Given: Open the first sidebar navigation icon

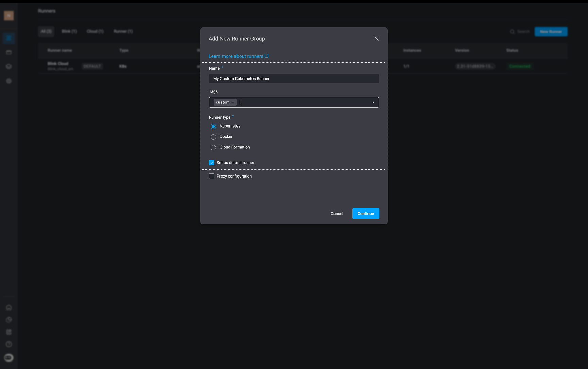Looking at the screenshot, I should click(9, 38).
